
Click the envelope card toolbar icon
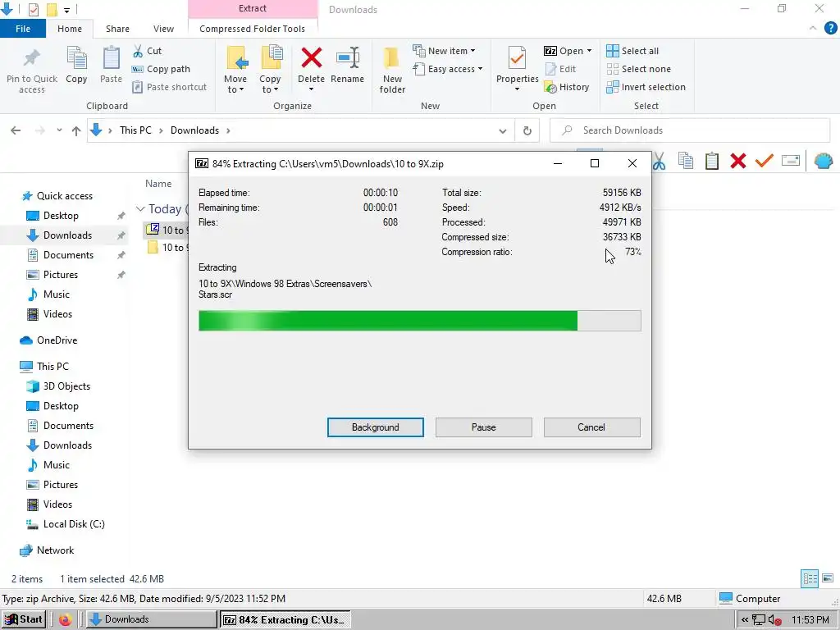point(791,160)
